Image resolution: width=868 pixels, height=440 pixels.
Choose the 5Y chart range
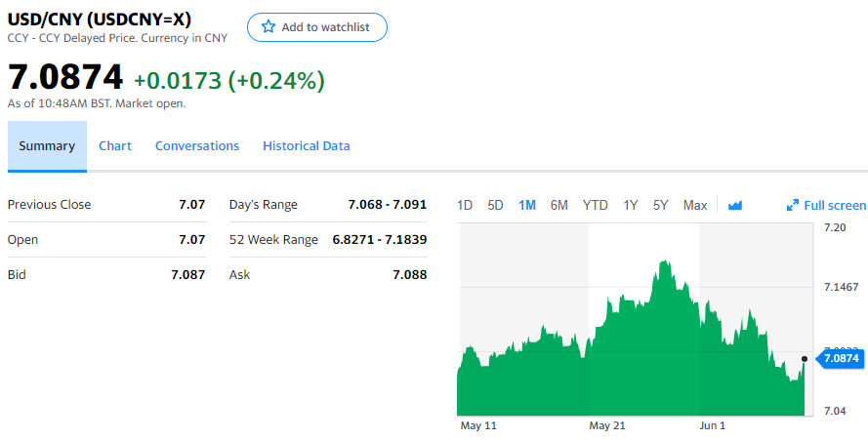pyautogui.click(x=661, y=205)
